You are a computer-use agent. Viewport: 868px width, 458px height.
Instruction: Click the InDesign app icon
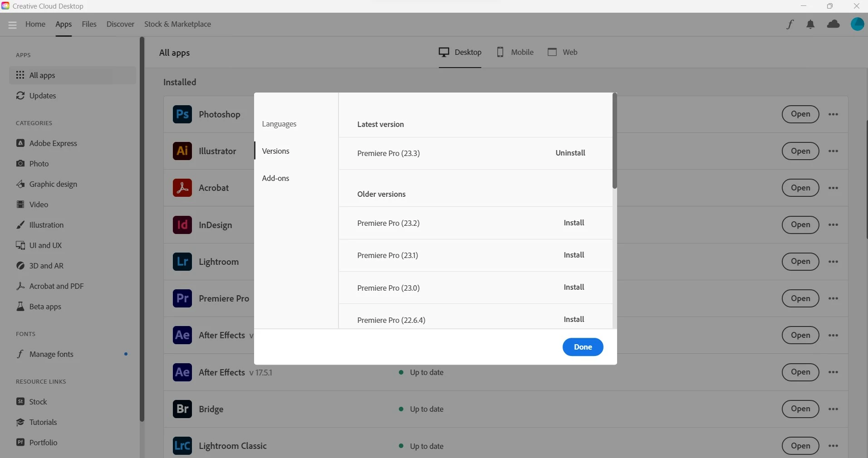click(x=182, y=225)
